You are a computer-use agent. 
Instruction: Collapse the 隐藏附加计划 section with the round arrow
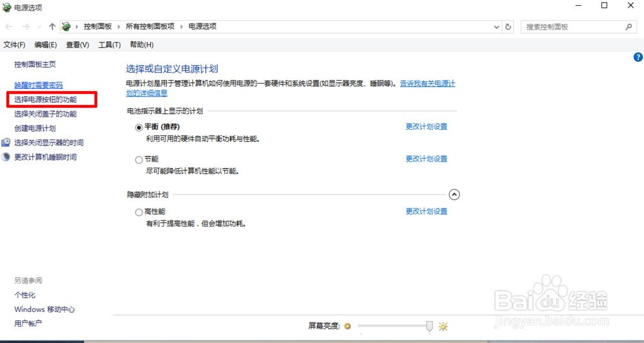[454, 195]
